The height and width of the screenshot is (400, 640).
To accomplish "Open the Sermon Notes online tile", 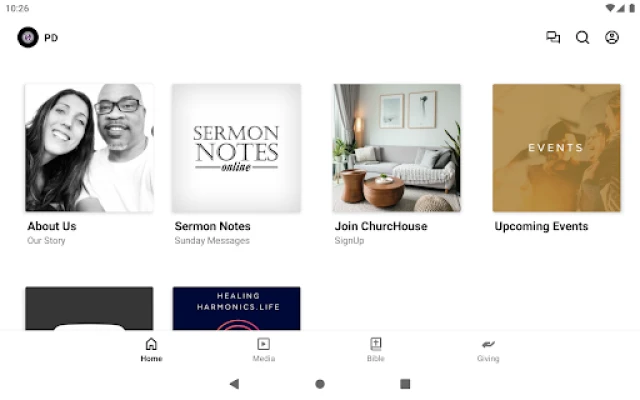I will [236, 148].
